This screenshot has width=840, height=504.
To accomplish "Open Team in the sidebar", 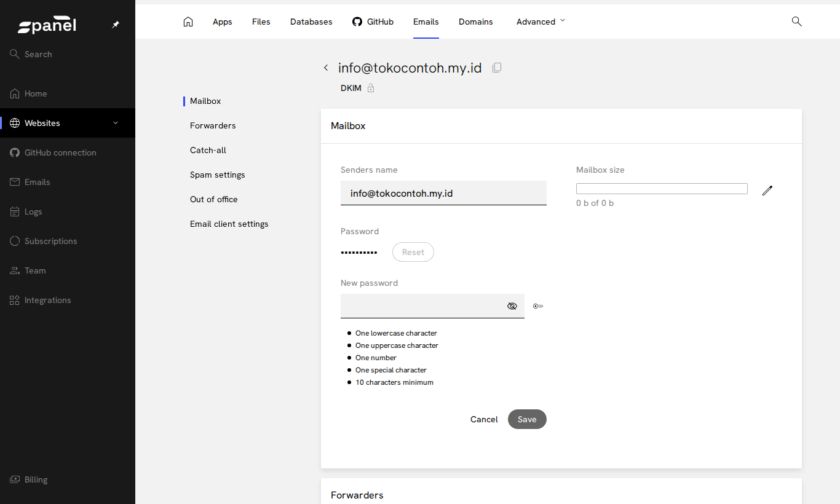I will click(x=68, y=270).
